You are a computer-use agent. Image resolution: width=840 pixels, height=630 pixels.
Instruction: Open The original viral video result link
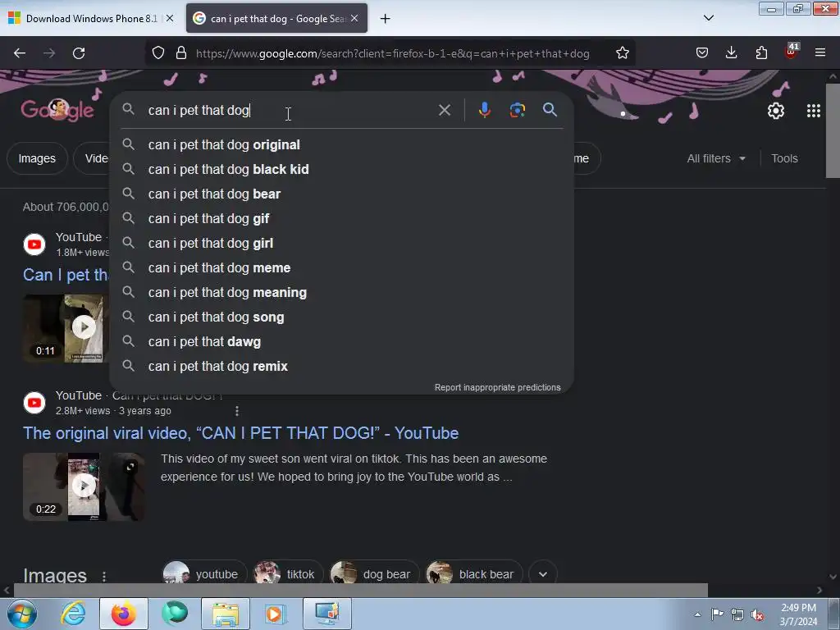pyautogui.click(x=240, y=433)
